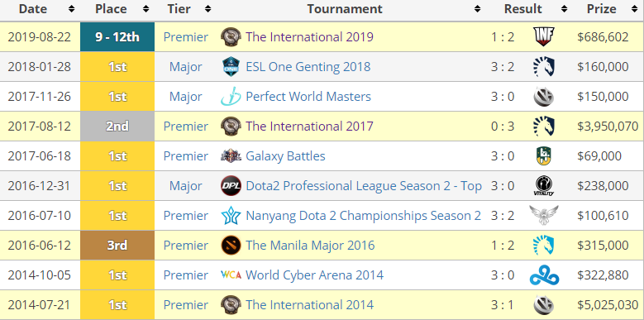Click the Cloud9 team logo
The height and width of the screenshot is (320, 644).
(544, 275)
